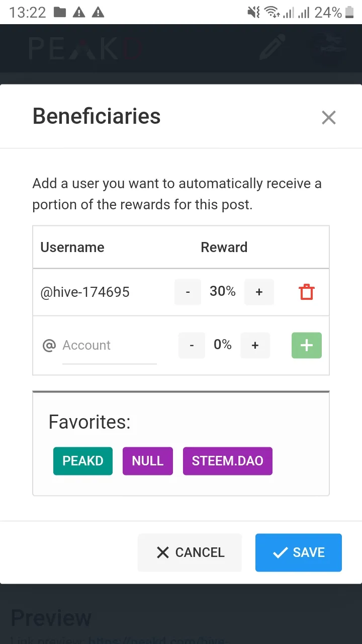Tap the battery indicator in status bar
The width and height of the screenshot is (362, 644).
[349, 12]
